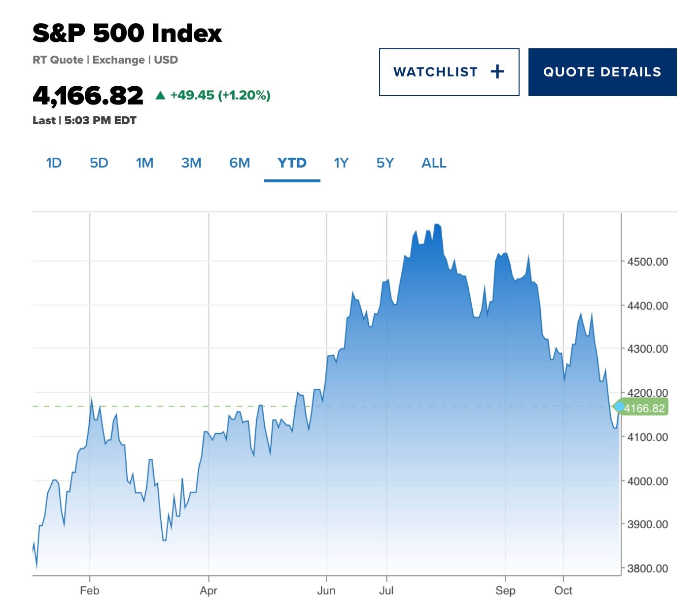Display ALL historical data
The image size is (700, 615).
(x=434, y=163)
